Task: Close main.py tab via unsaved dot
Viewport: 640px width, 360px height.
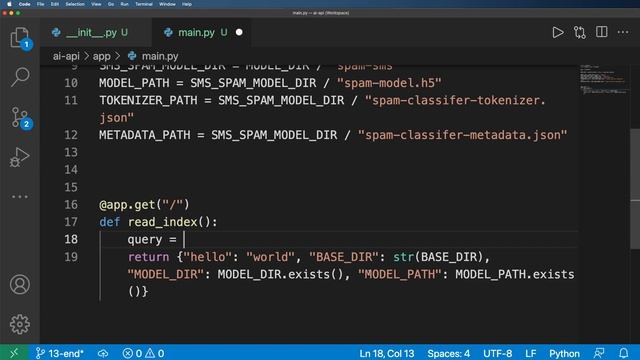Action: [x=239, y=32]
